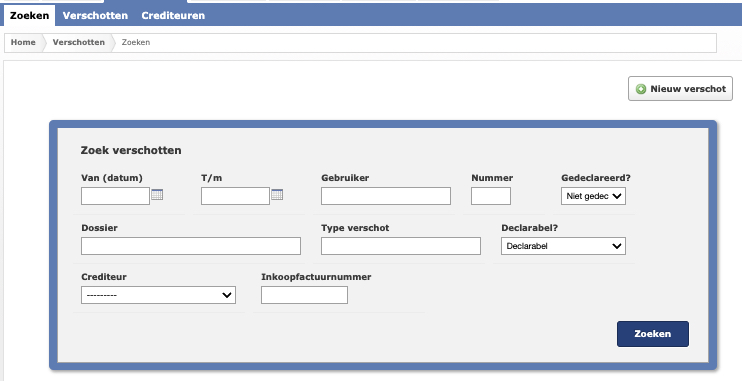
Task: Click the Van (datum) input field
Action: (x=115, y=196)
